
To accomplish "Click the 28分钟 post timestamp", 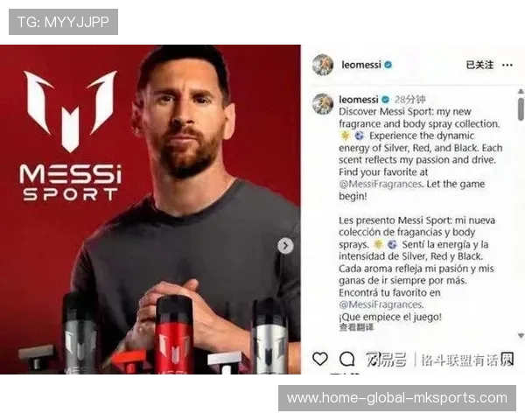I will click(x=410, y=100).
